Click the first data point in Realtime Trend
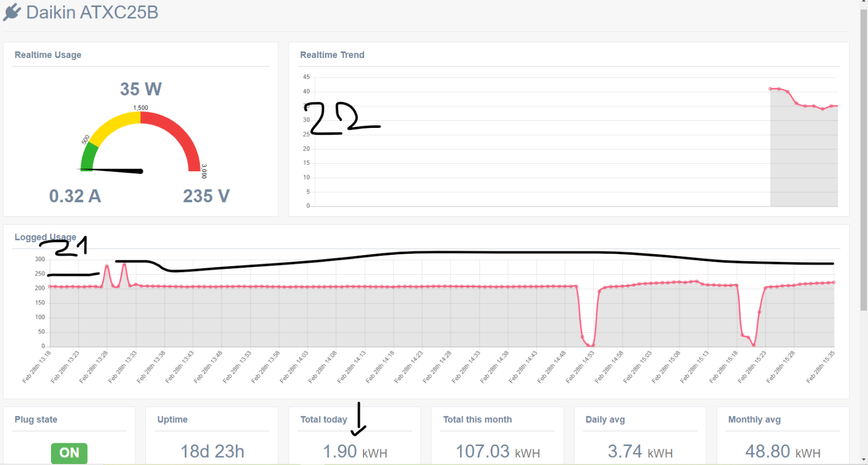Viewport: 868px width, 465px height. tap(770, 89)
